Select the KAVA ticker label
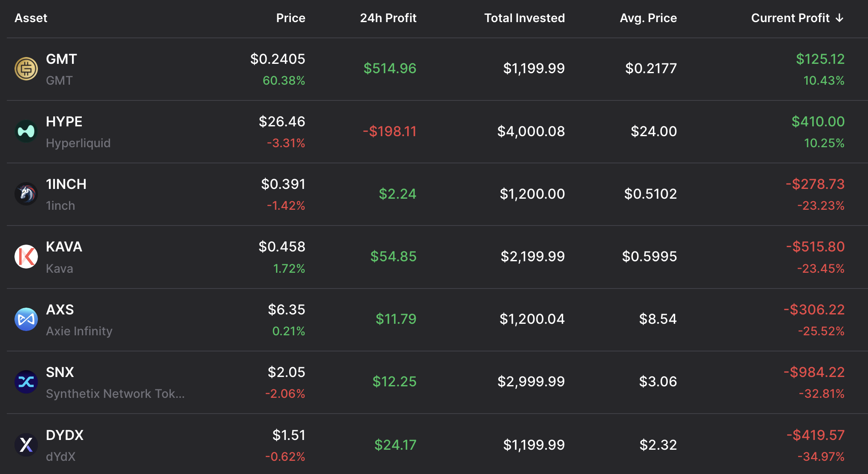The height and width of the screenshot is (474, 868). pyautogui.click(x=64, y=247)
